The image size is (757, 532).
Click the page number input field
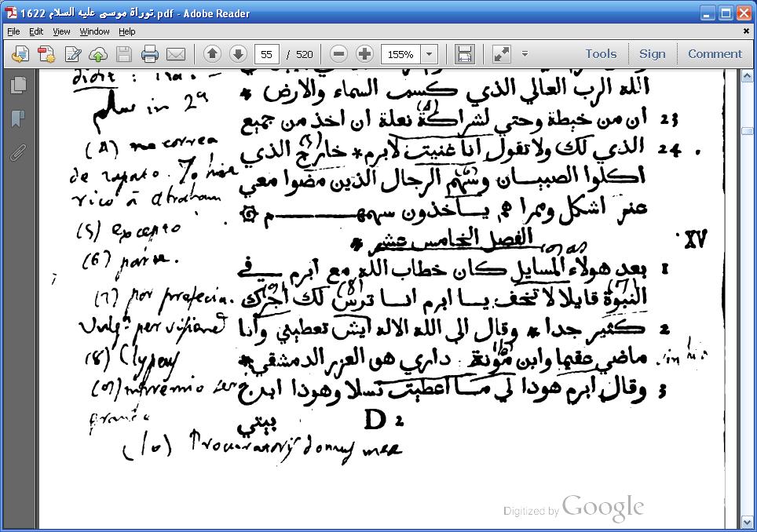pyautogui.click(x=267, y=54)
